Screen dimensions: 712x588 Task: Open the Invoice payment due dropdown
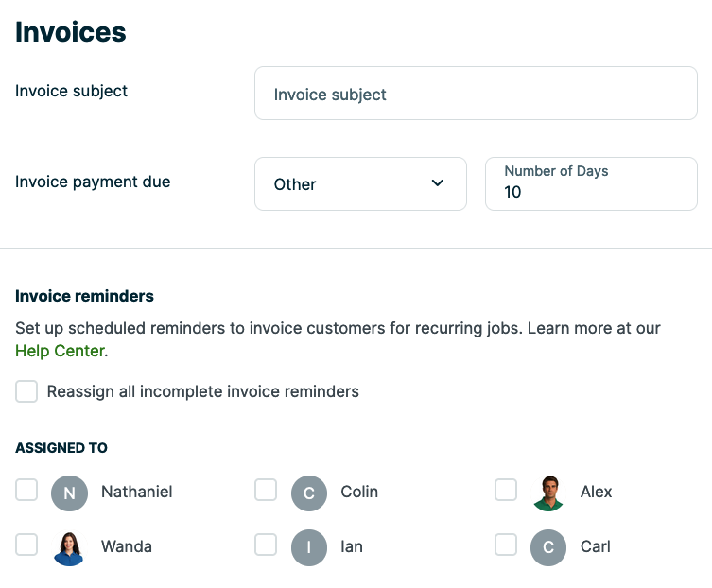point(360,183)
